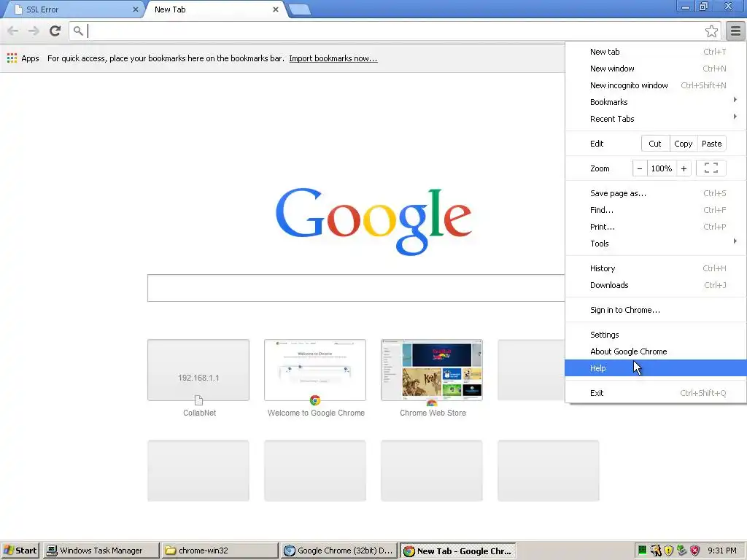Increase zoom with the plus button

(684, 168)
